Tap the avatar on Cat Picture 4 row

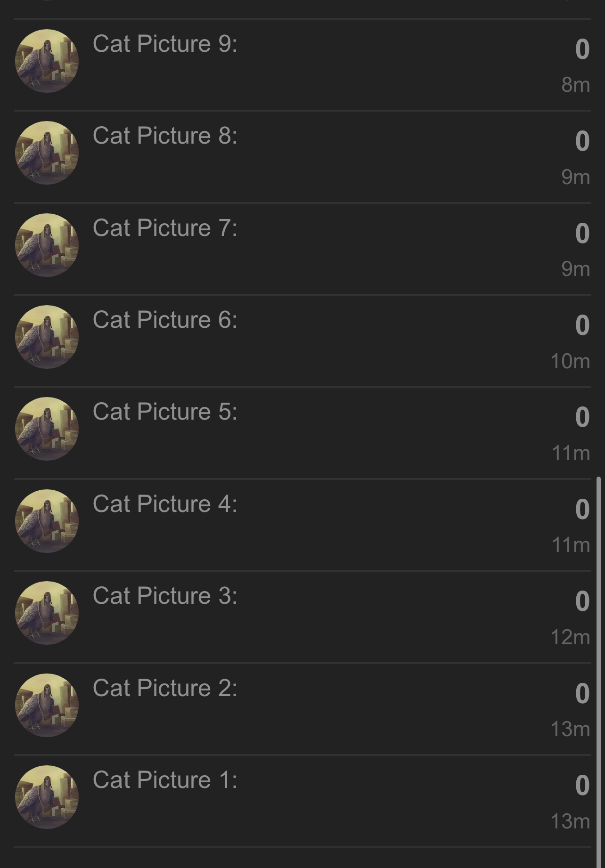(x=47, y=521)
